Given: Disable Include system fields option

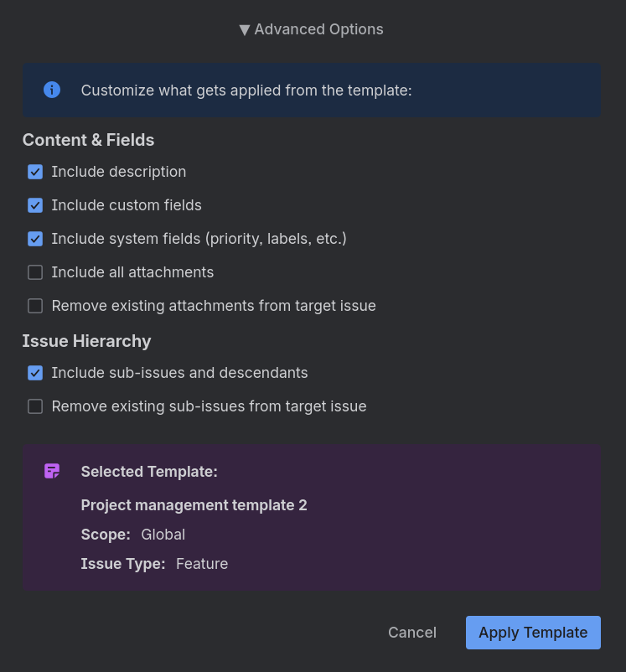Looking at the screenshot, I should [x=35, y=239].
